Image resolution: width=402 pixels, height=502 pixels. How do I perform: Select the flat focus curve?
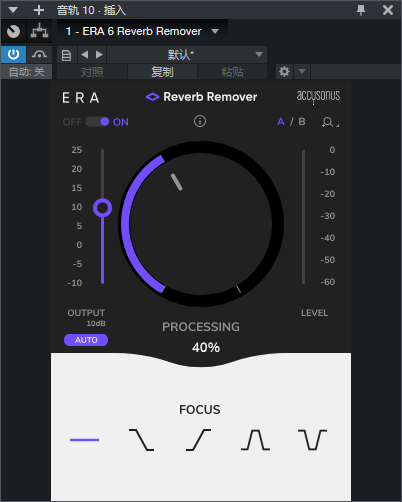(84, 440)
